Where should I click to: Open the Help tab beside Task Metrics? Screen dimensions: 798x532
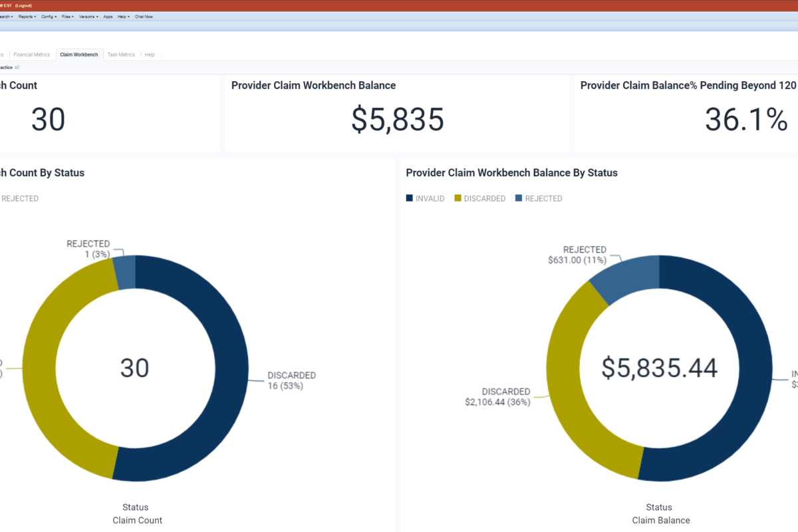[150, 55]
